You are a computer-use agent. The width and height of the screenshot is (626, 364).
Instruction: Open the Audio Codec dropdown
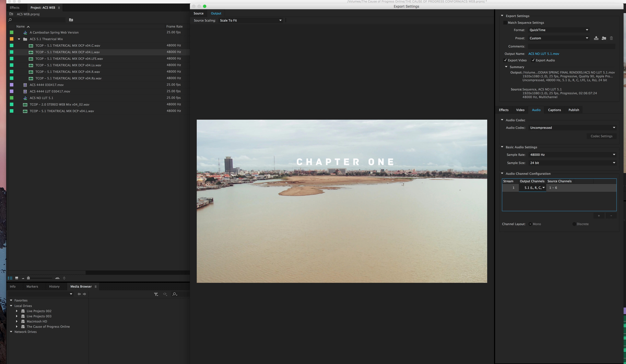coord(572,128)
